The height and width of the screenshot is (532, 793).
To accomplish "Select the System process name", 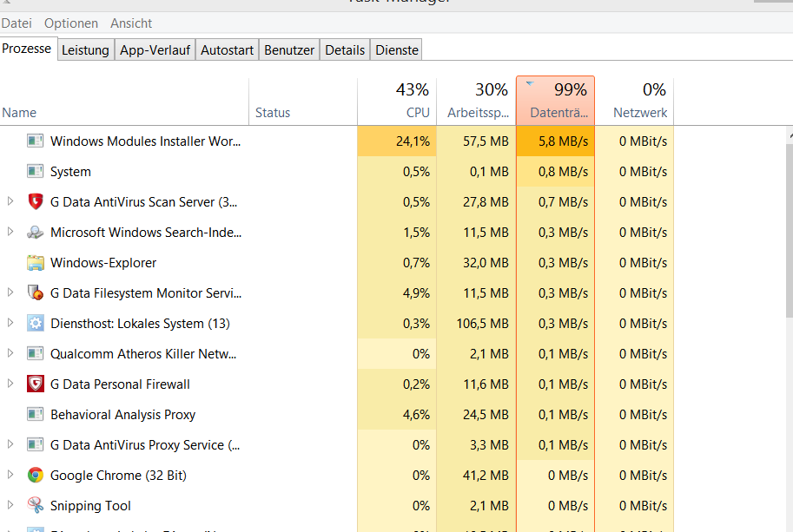I will click(x=71, y=172).
